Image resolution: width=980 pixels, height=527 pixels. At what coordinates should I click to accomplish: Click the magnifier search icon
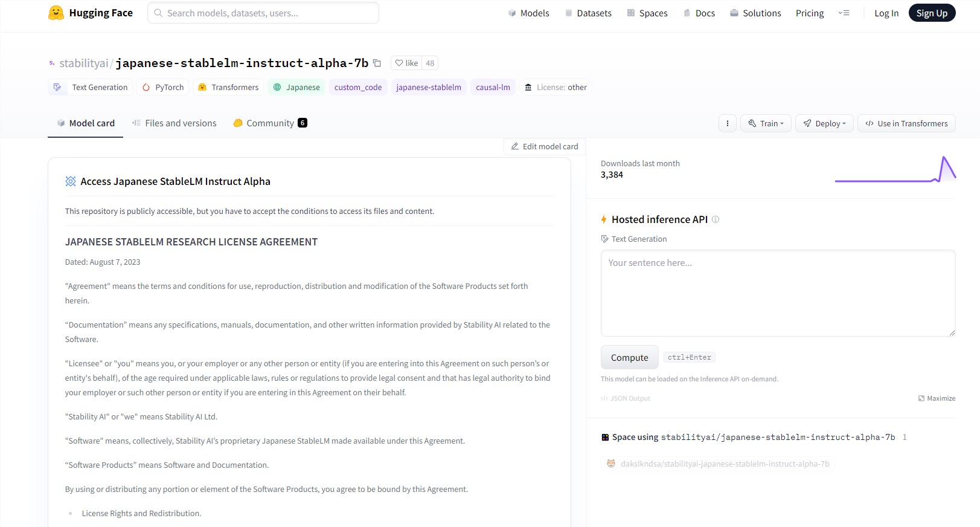tap(158, 13)
